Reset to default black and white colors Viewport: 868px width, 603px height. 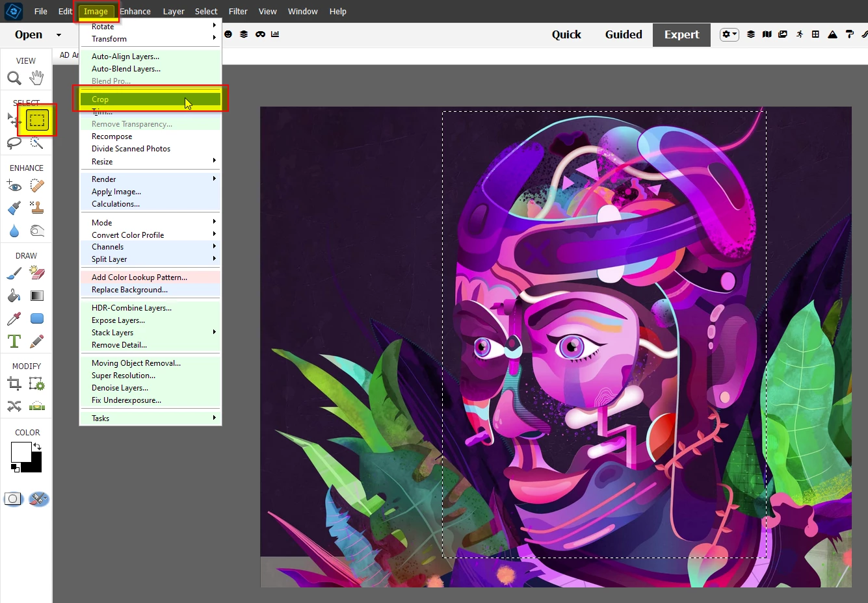point(15,468)
